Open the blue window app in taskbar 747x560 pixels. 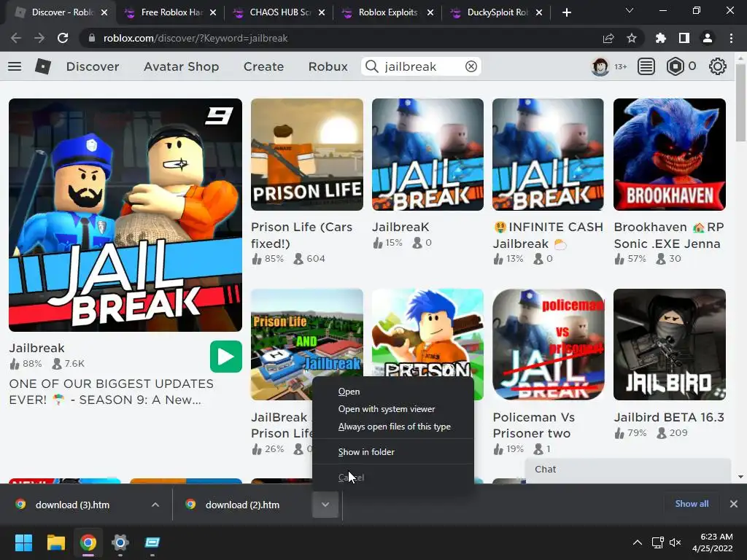click(152, 542)
